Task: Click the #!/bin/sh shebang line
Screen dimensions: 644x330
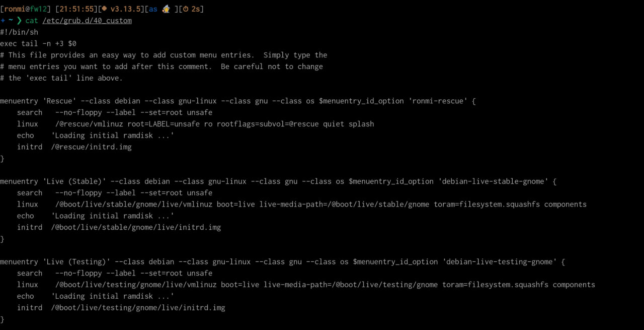Action: pos(19,32)
